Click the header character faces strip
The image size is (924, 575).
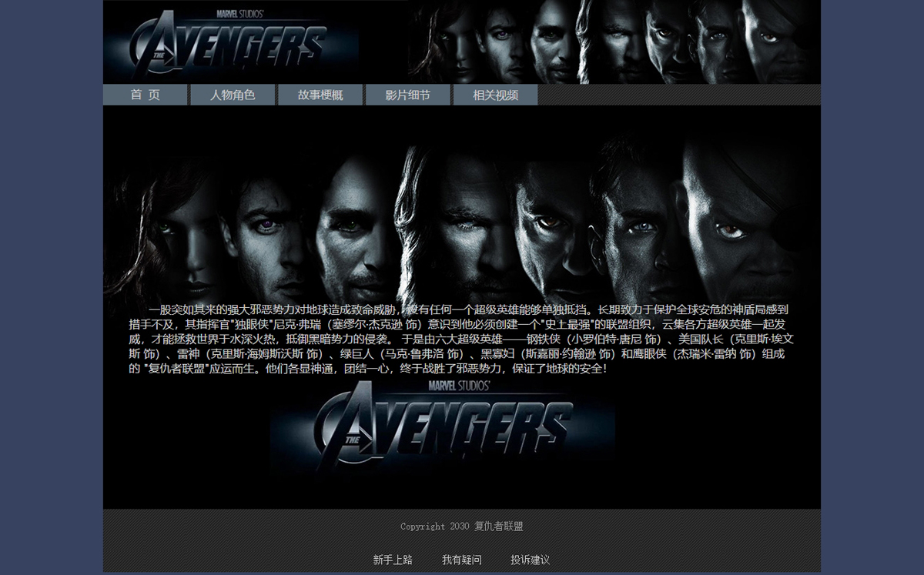tap(614, 42)
